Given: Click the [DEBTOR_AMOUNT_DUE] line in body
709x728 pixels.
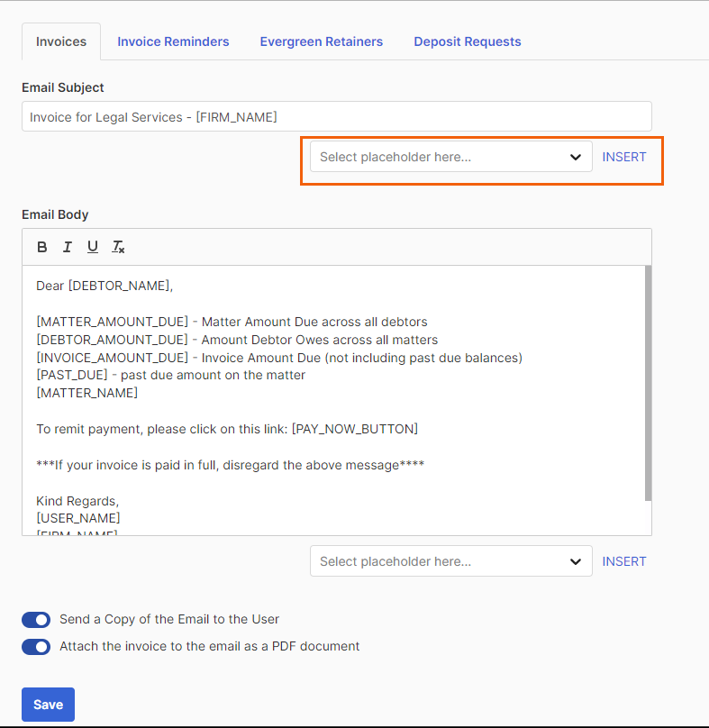Looking at the screenshot, I should (x=237, y=340).
